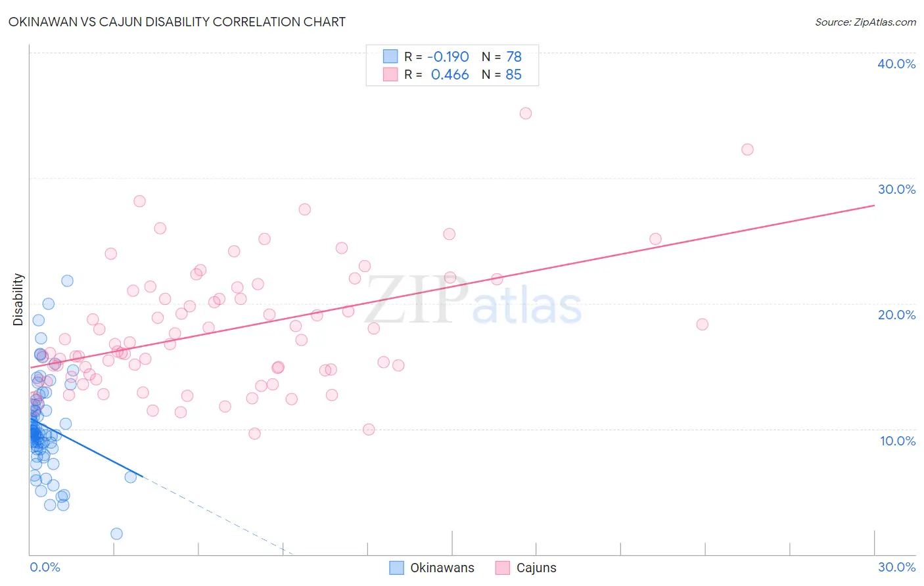Select the Cajuns legend label

point(536,568)
